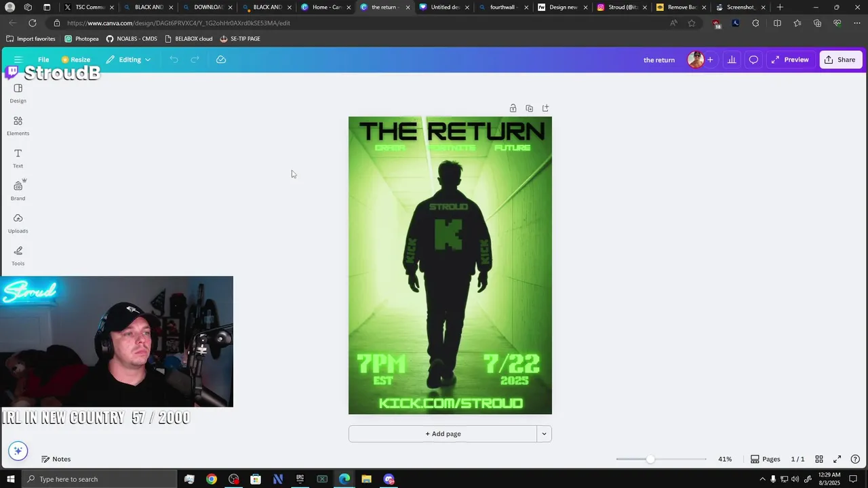Open the Canva main menu hamburger icon
The width and height of the screenshot is (868, 488).
(x=18, y=60)
